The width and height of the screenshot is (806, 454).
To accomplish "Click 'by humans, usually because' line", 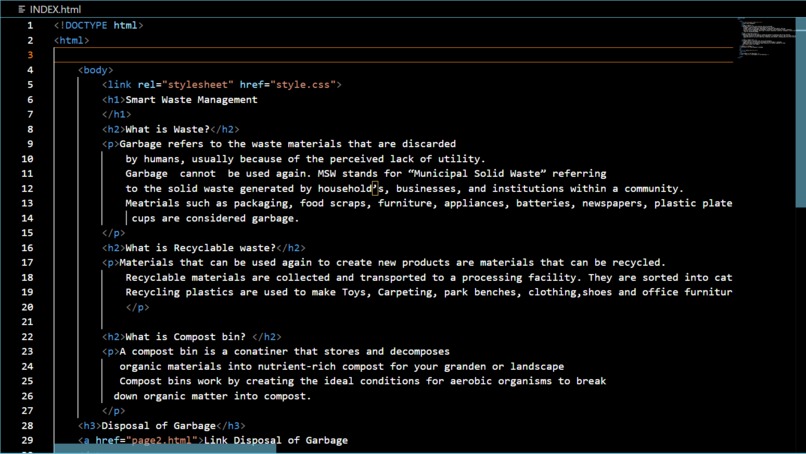I will [x=305, y=159].
